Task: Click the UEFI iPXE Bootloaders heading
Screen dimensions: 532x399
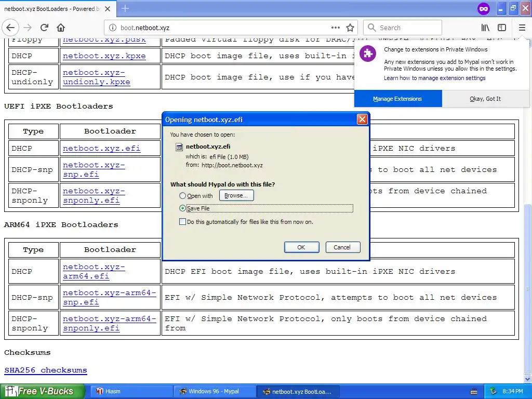Action: pyautogui.click(x=58, y=106)
